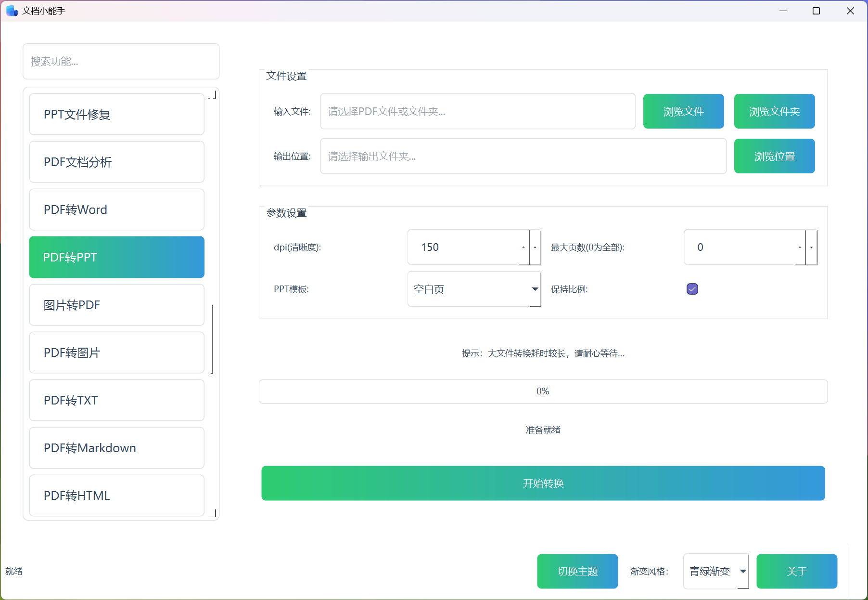The height and width of the screenshot is (600, 868).
Task: Open the PPT模板 dropdown
Action: (x=474, y=289)
